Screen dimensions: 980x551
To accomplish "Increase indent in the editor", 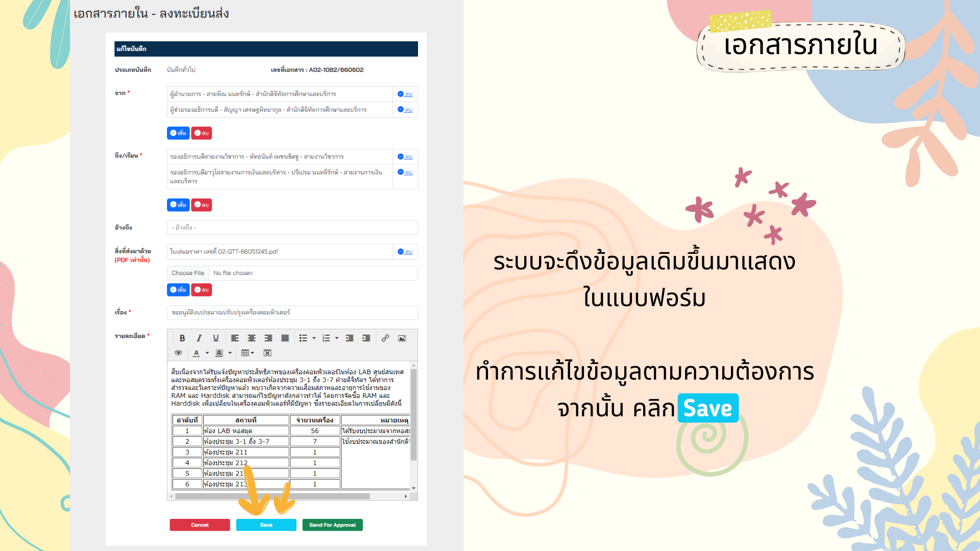I will tap(366, 338).
